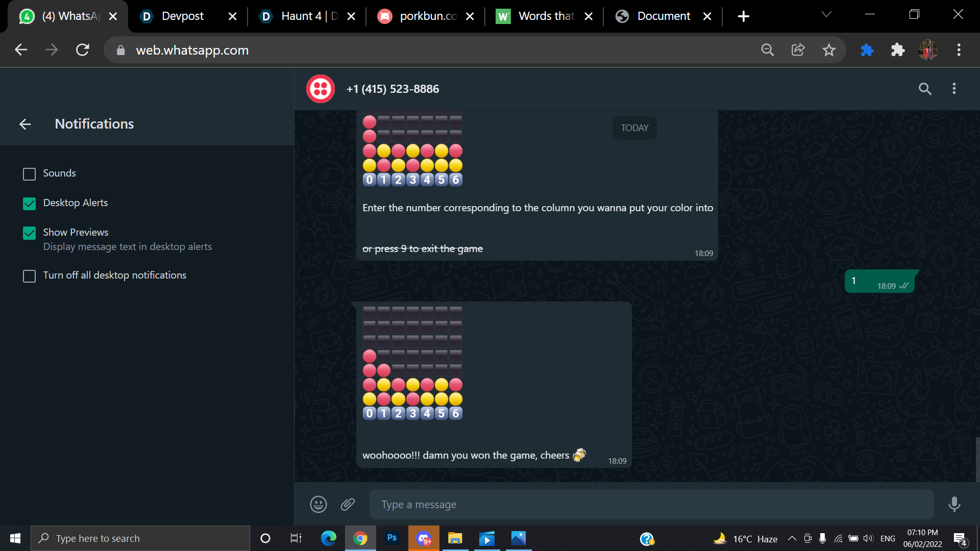Click the Type a message field
The width and height of the screenshot is (980, 551).
point(651,505)
